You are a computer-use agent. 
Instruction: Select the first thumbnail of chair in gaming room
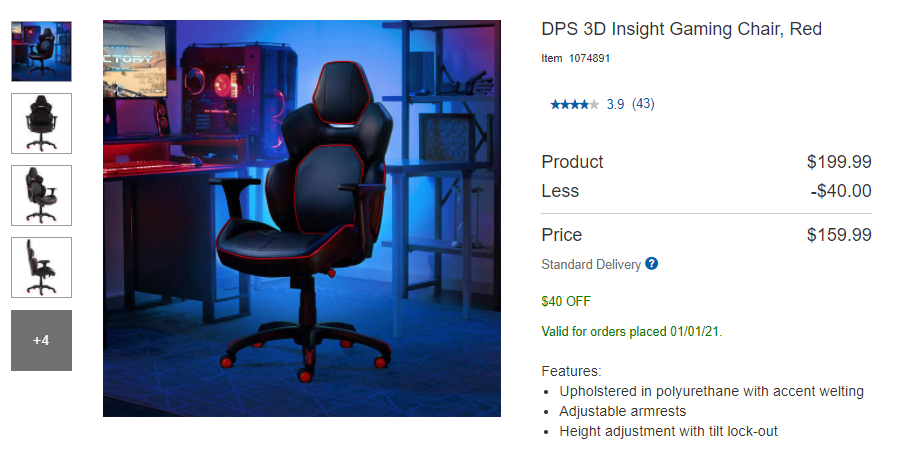(42, 51)
